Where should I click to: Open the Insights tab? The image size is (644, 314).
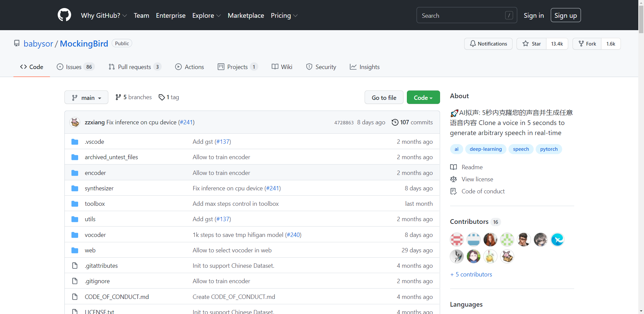tap(365, 67)
